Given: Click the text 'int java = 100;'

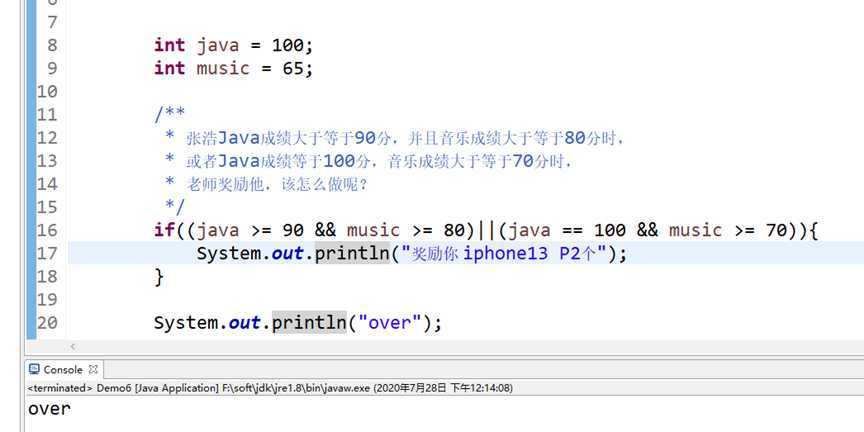Looking at the screenshot, I should coord(234,45).
